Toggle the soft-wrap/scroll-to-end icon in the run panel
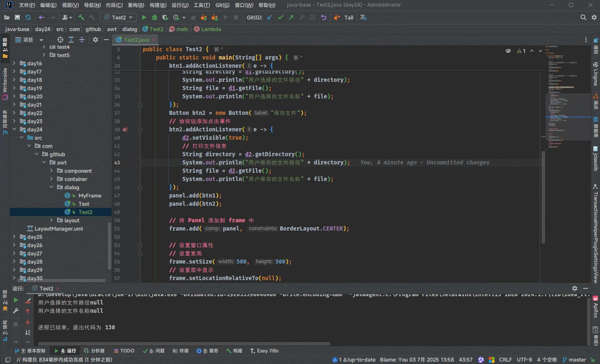Screen dimensions: 600x364 click(x=28, y=332)
